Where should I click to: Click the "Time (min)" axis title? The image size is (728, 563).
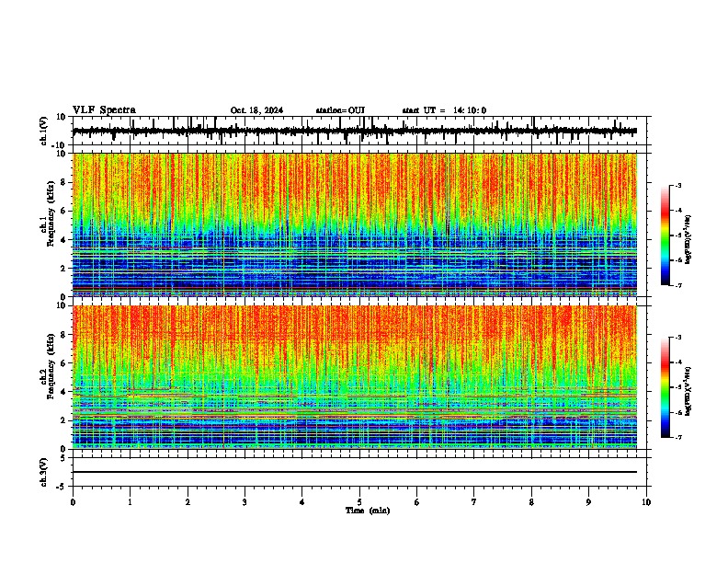click(x=368, y=511)
